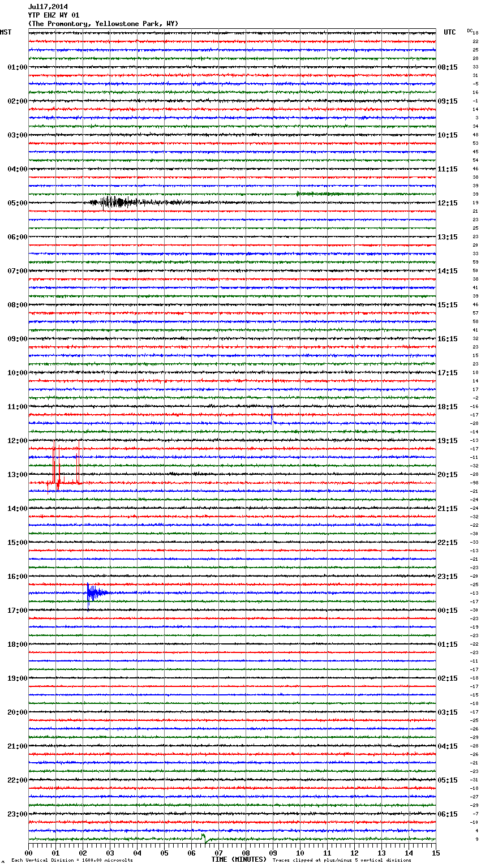Click the 08:15 UTC time label
This screenshot has height=868, width=481.
(x=448, y=67)
